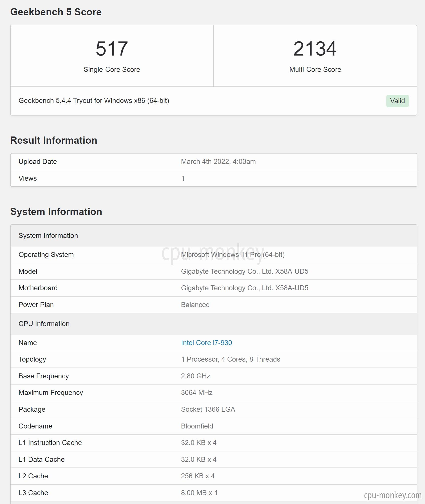Select the Motherboard row's Gigabyte X58A-UD5 value
The width and height of the screenshot is (425, 504).
pyautogui.click(x=245, y=288)
